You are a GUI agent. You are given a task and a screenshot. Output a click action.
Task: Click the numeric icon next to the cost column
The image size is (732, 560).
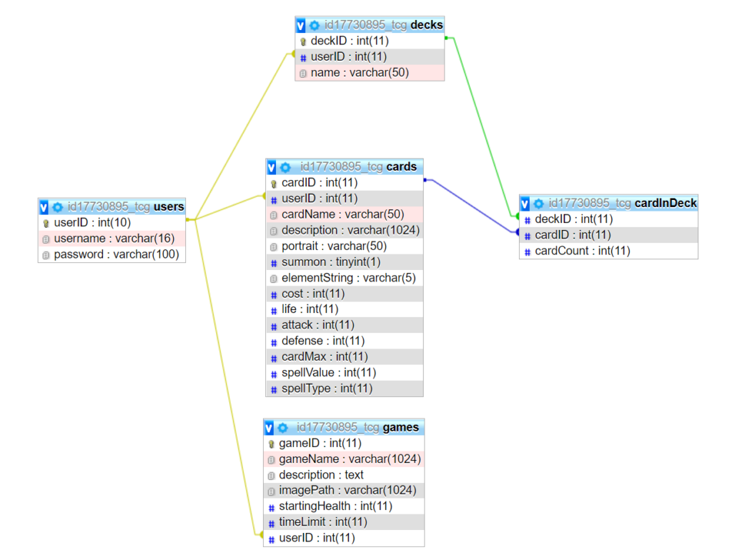273,294
